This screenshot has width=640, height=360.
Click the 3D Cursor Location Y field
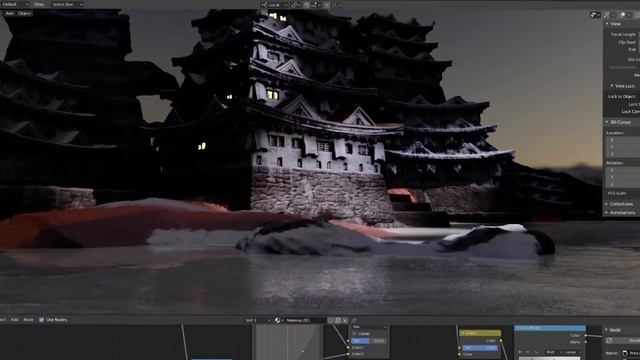pyautogui.click(x=623, y=147)
